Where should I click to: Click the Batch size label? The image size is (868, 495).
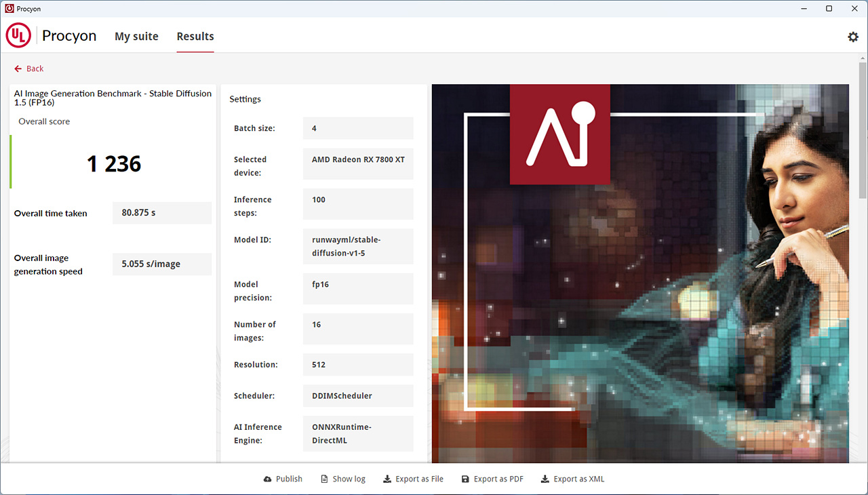(254, 128)
